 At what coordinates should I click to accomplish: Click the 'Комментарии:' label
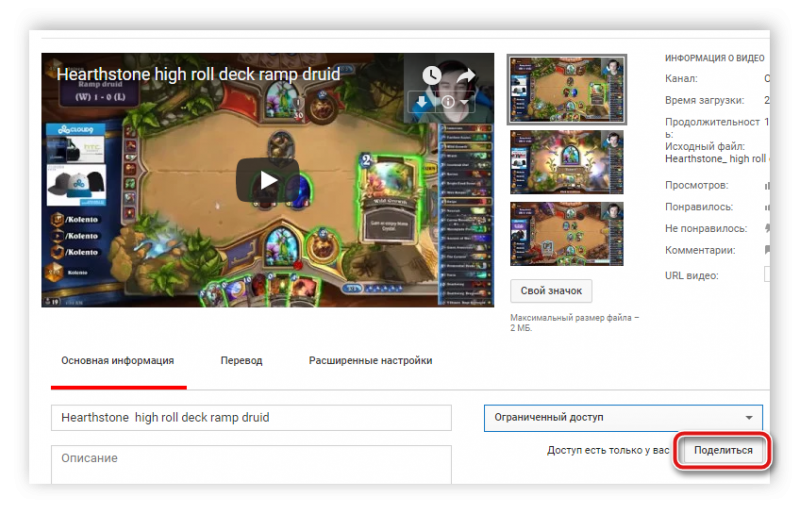click(700, 250)
